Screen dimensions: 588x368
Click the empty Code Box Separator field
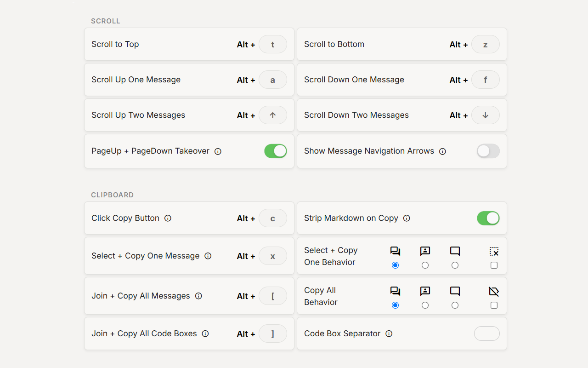[486, 333]
